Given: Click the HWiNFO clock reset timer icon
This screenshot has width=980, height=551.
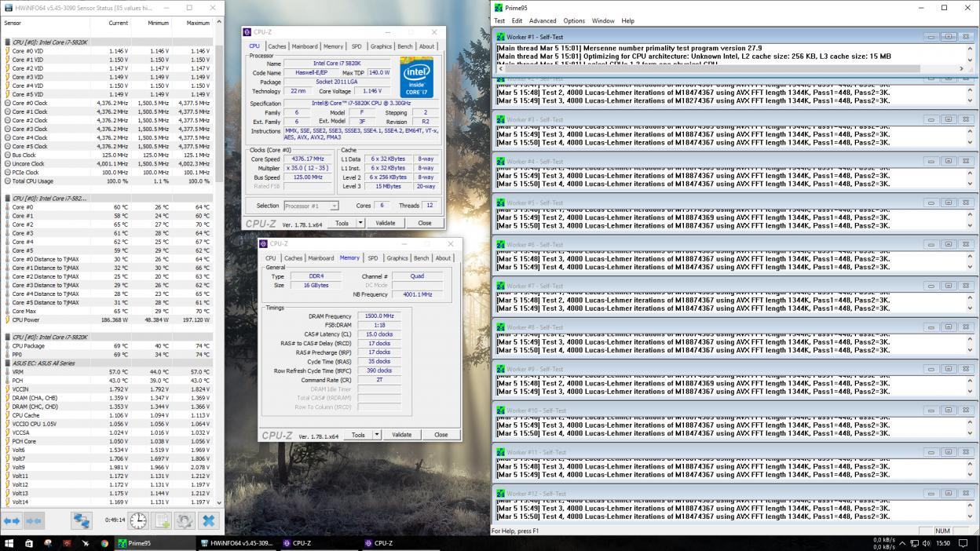Looking at the screenshot, I should click(137, 520).
